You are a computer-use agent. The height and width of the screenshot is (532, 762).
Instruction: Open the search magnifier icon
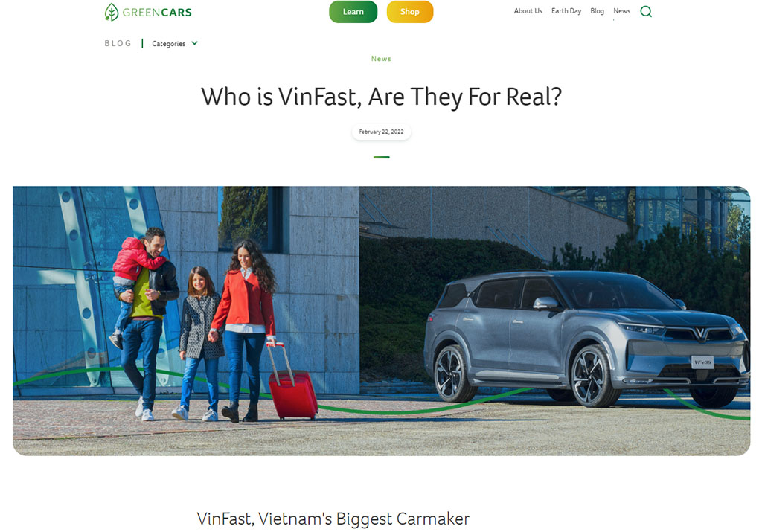point(646,11)
